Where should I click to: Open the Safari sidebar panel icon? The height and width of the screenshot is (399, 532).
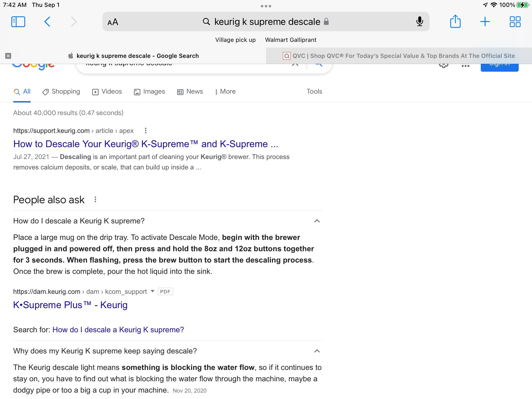tap(18, 22)
